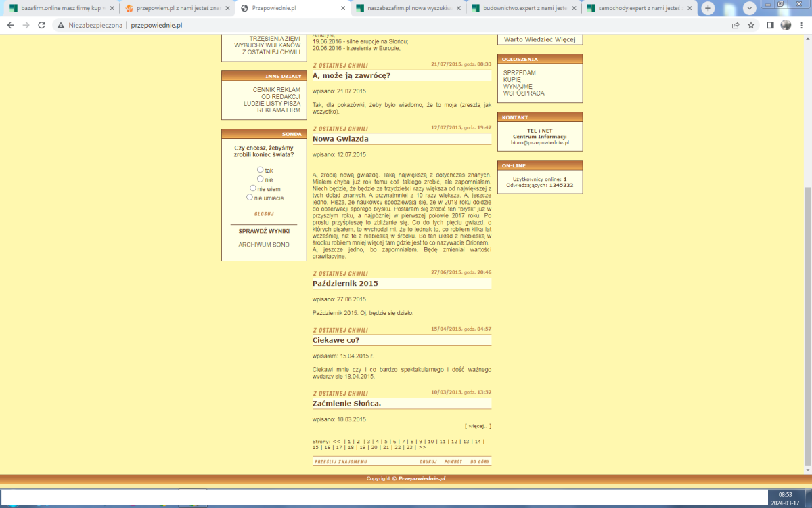
Task: Open the browser side panel icon
Action: pyautogui.click(x=770, y=25)
